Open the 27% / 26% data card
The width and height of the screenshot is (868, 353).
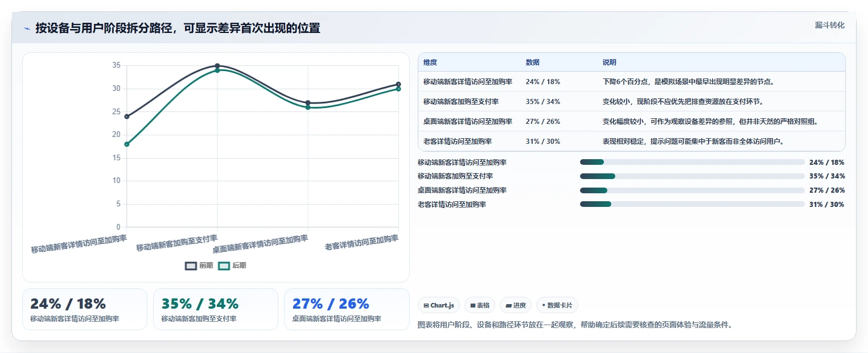pyautogui.click(x=347, y=309)
